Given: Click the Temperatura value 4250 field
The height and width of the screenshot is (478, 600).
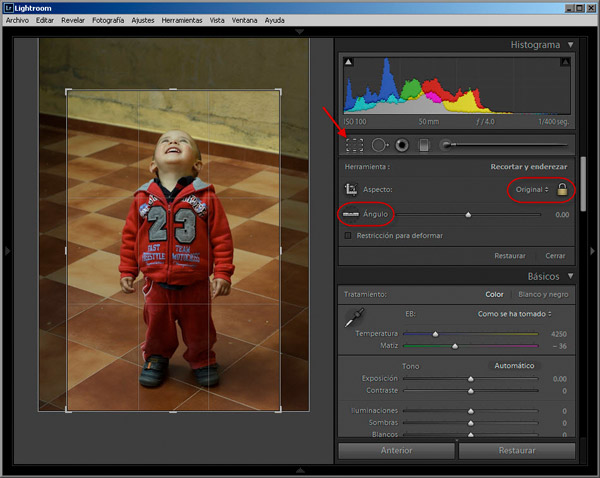Looking at the screenshot, I should 559,334.
